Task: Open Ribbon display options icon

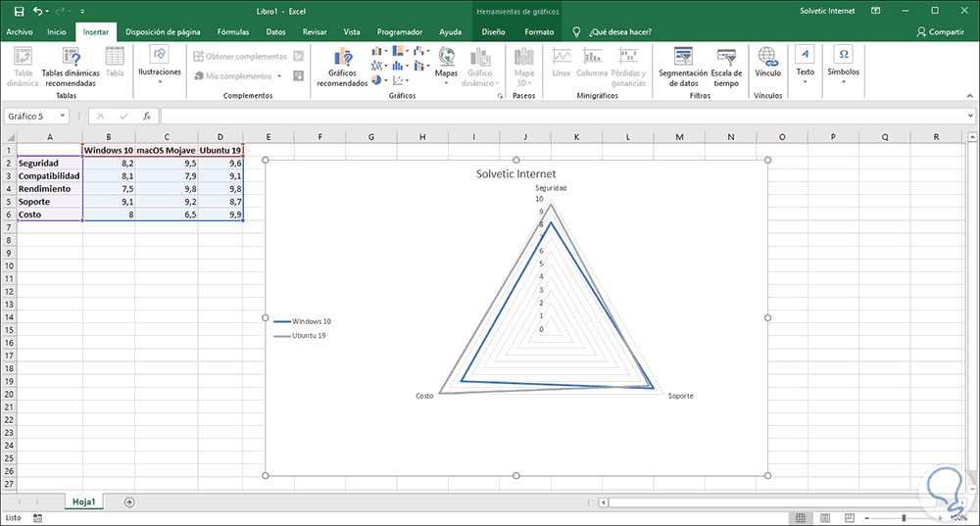Action: pyautogui.click(x=875, y=11)
